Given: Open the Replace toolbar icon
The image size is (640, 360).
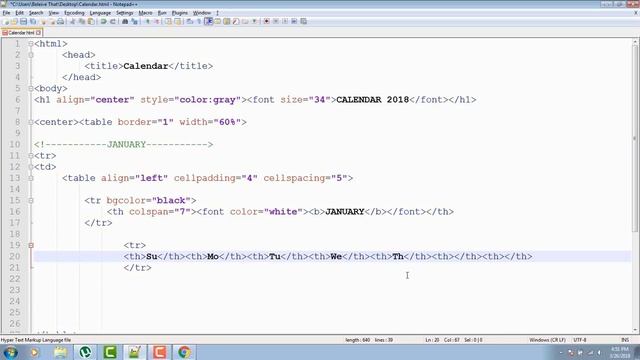Looking at the screenshot, I should click(x=134, y=21).
